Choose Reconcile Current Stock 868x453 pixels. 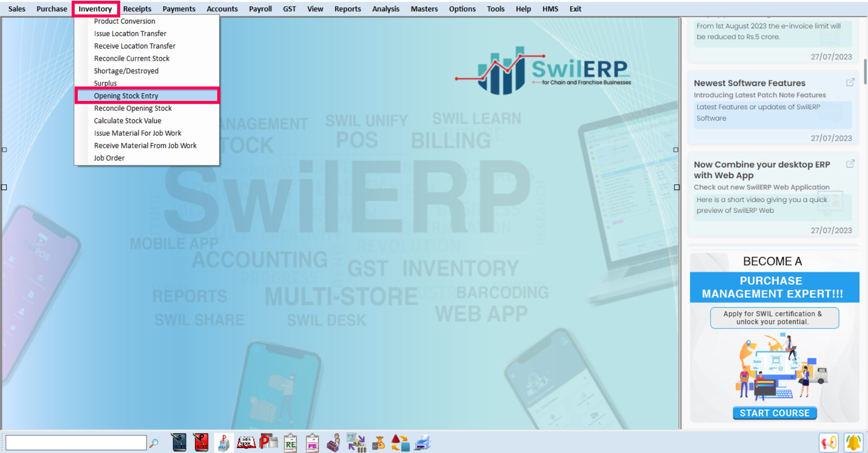147,58
